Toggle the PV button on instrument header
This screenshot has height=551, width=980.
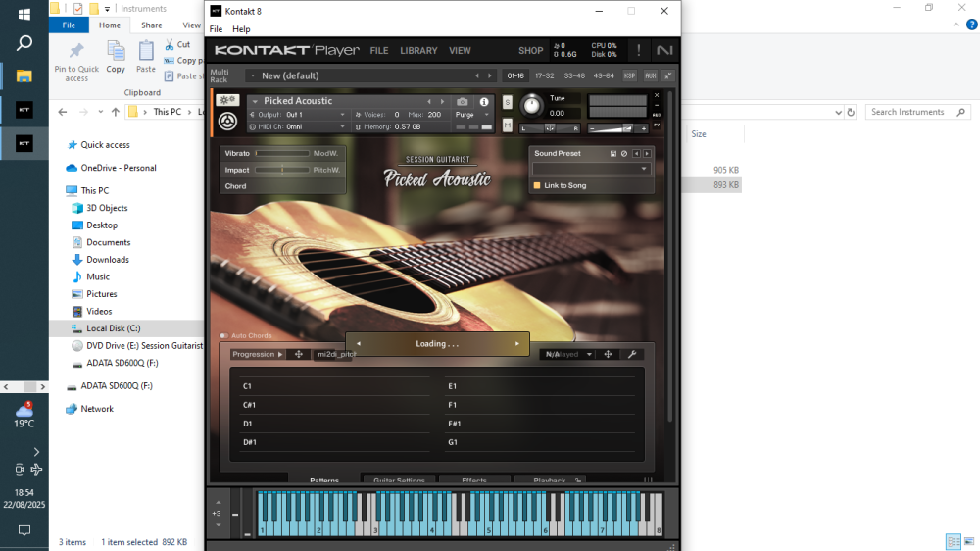click(657, 125)
